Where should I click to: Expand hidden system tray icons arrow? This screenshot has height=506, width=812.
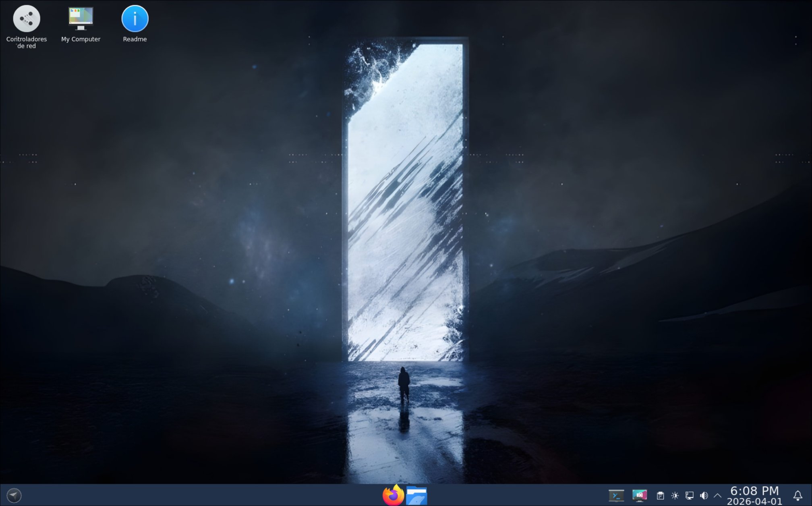[x=717, y=496]
